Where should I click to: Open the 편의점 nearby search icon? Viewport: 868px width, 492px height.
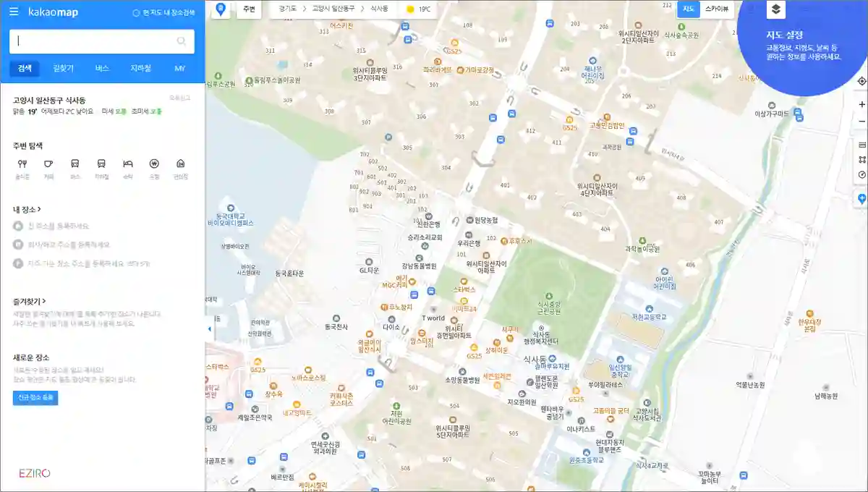click(x=181, y=163)
